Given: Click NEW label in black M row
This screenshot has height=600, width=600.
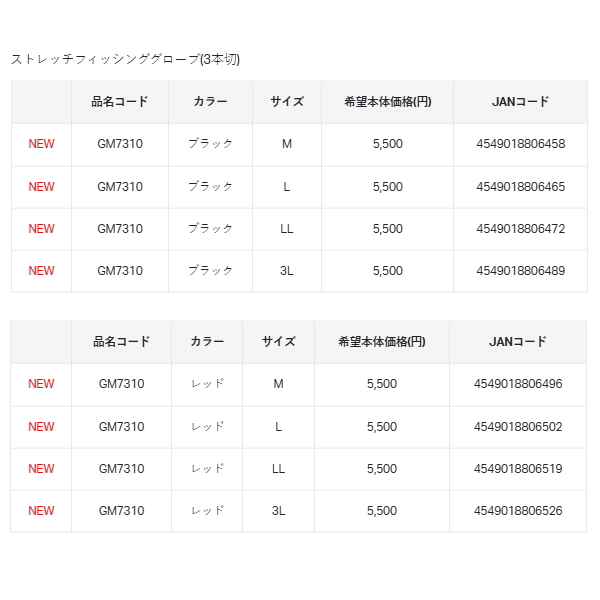Looking at the screenshot, I should [41, 144].
